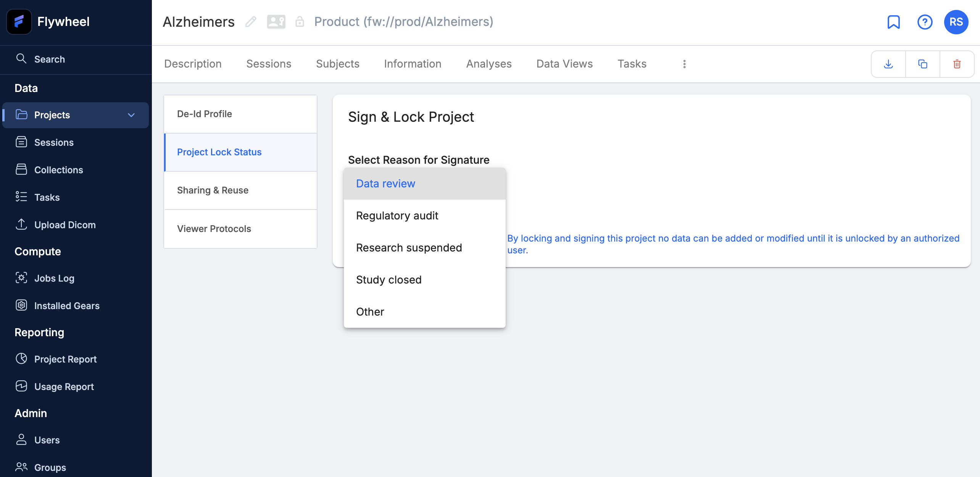The width and height of the screenshot is (980, 477).
Task: Click the lock icon beside project name
Action: coord(300,22)
